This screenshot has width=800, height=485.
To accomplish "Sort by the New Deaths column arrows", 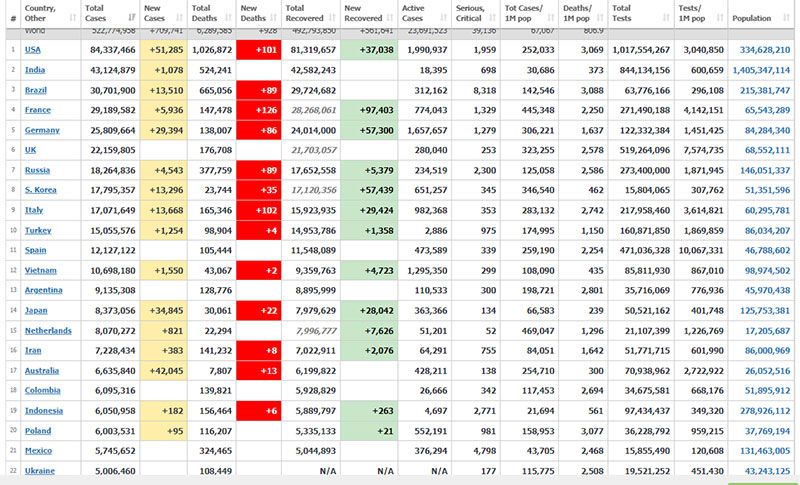I will [x=274, y=18].
